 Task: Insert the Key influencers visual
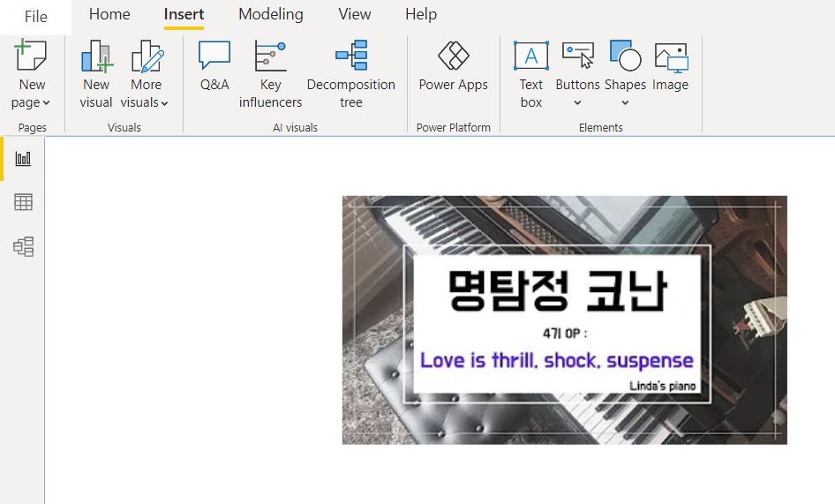[270, 75]
